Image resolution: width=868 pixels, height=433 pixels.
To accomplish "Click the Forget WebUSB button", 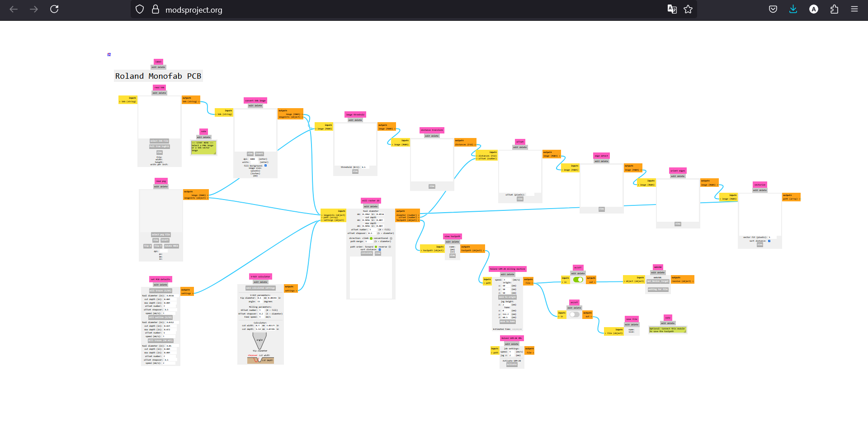I will pyautogui.click(x=665, y=281).
